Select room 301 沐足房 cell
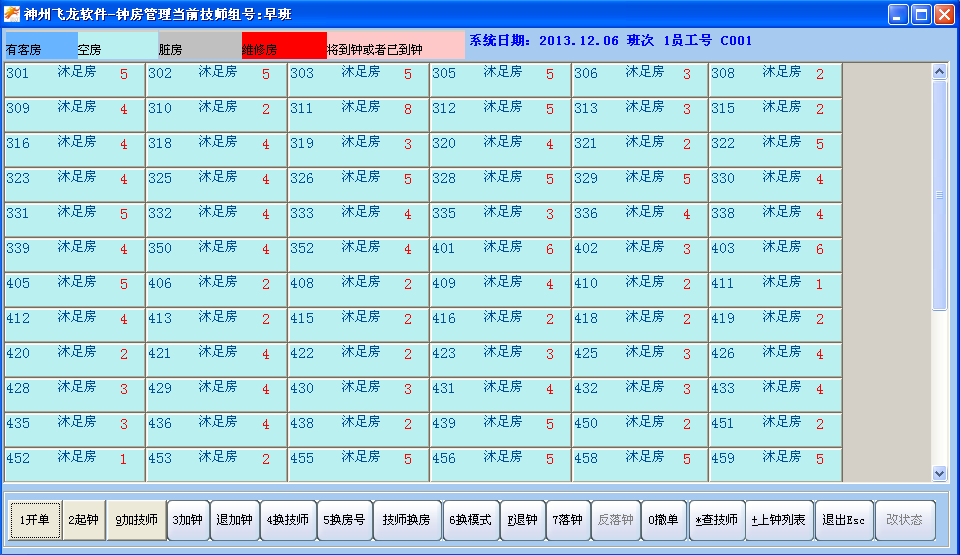This screenshot has height=555, width=960. tap(74, 80)
